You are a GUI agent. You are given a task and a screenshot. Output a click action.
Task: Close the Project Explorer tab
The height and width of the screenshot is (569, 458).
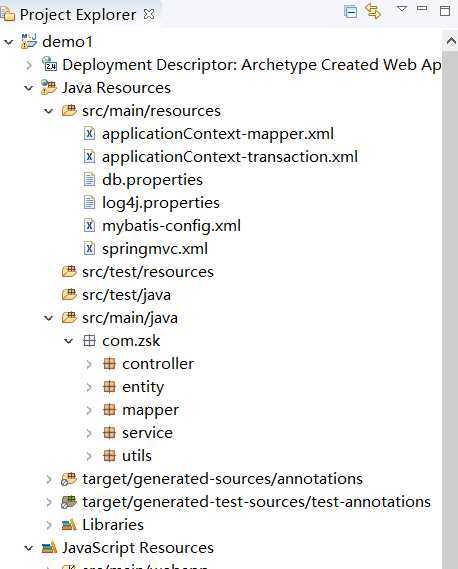click(149, 15)
